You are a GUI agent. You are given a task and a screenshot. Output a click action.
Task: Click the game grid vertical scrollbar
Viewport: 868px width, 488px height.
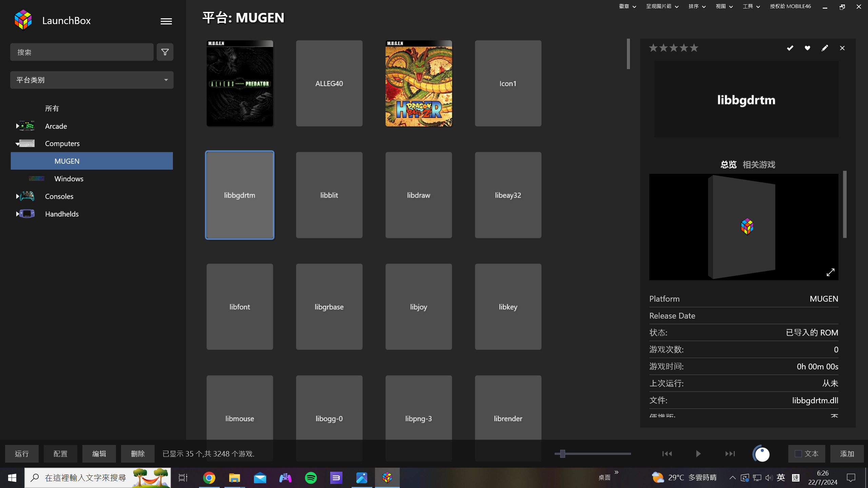pyautogui.click(x=628, y=54)
